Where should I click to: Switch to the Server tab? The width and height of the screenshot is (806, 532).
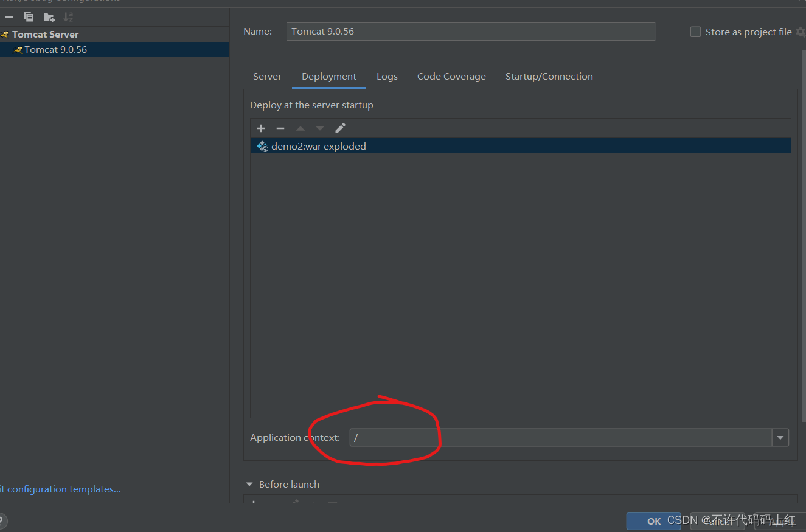point(267,77)
